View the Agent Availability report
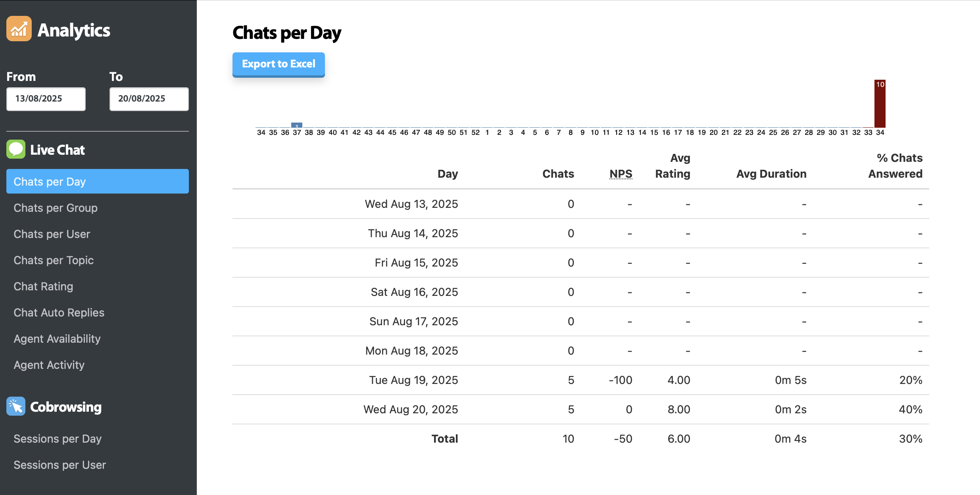 coord(57,339)
